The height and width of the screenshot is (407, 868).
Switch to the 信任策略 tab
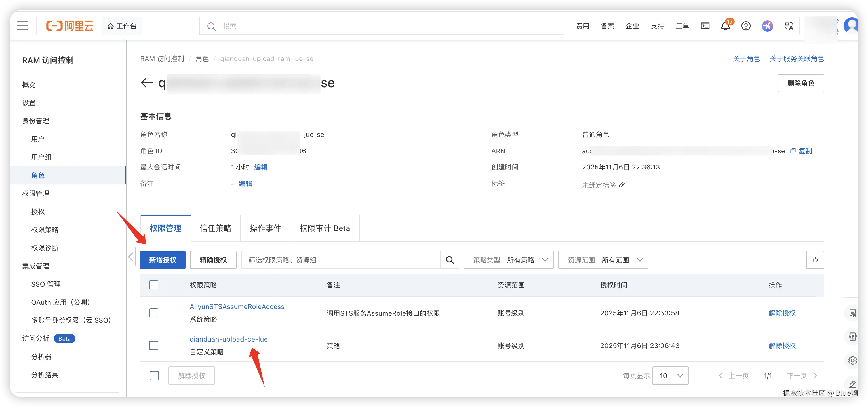coord(215,228)
